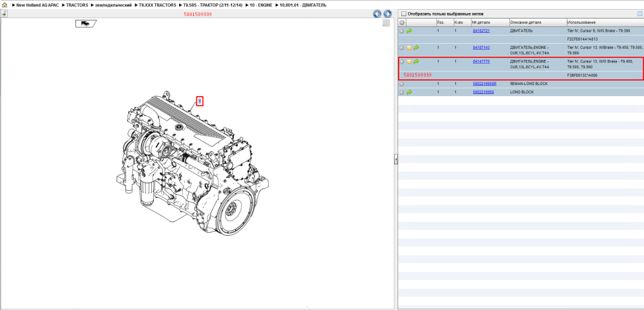The image size is (644, 310).
Task: Open breadcrumb '10.001.01 - ДВИГАТЕЛЬ'
Action: click(303, 5)
